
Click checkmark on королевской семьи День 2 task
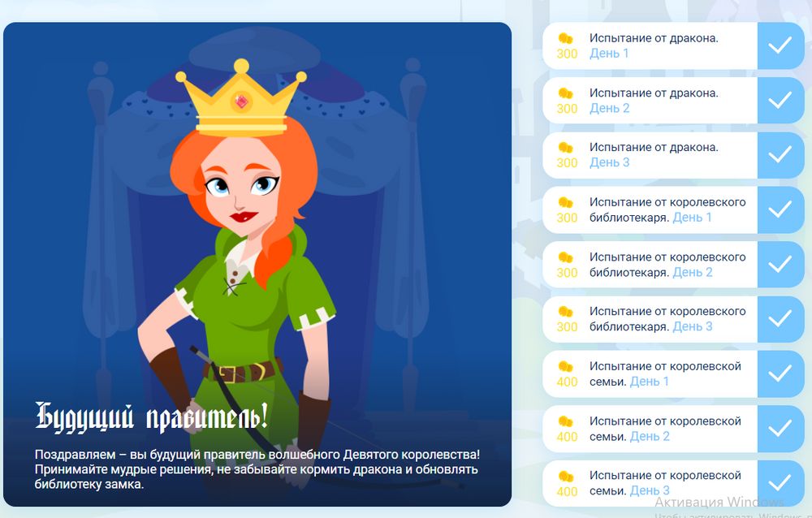(x=782, y=427)
